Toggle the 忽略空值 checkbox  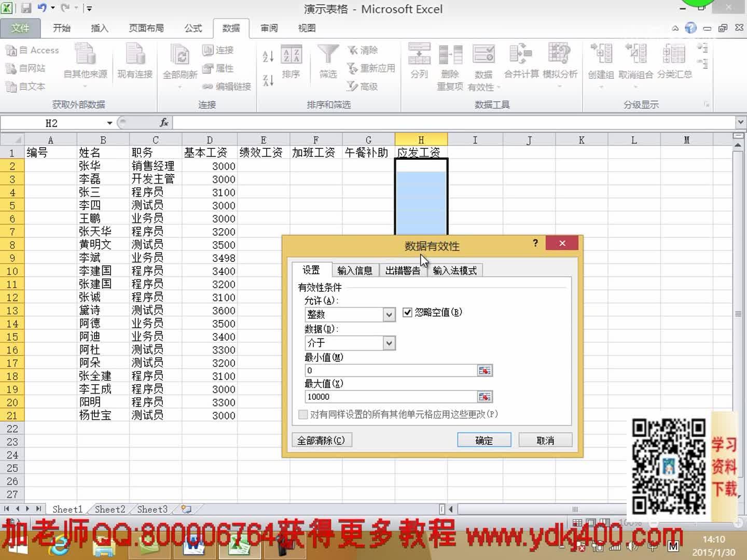(407, 312)
